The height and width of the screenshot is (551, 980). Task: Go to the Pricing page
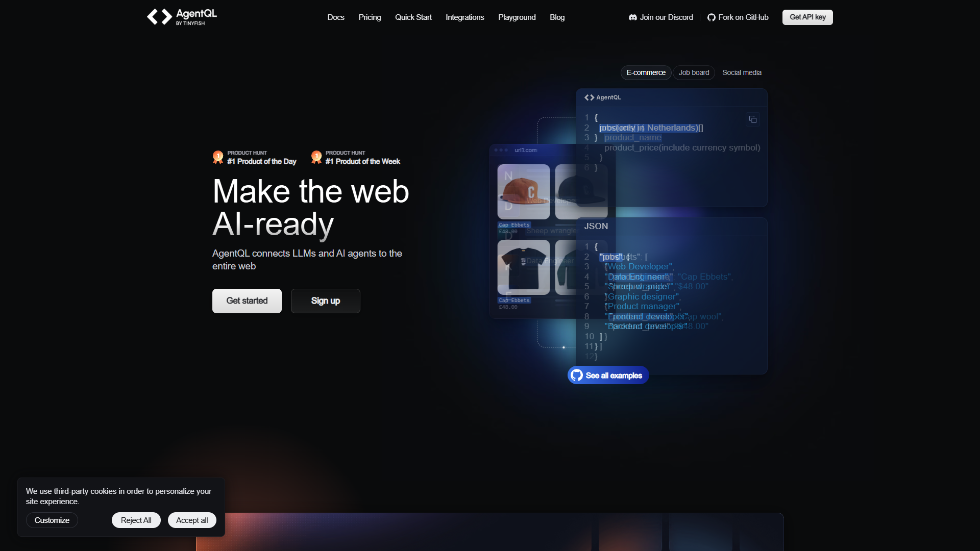(x=370, y=17)
